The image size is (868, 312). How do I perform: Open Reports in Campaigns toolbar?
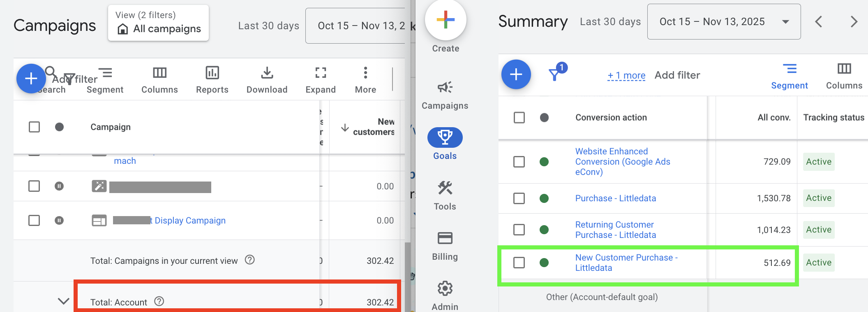212,80
